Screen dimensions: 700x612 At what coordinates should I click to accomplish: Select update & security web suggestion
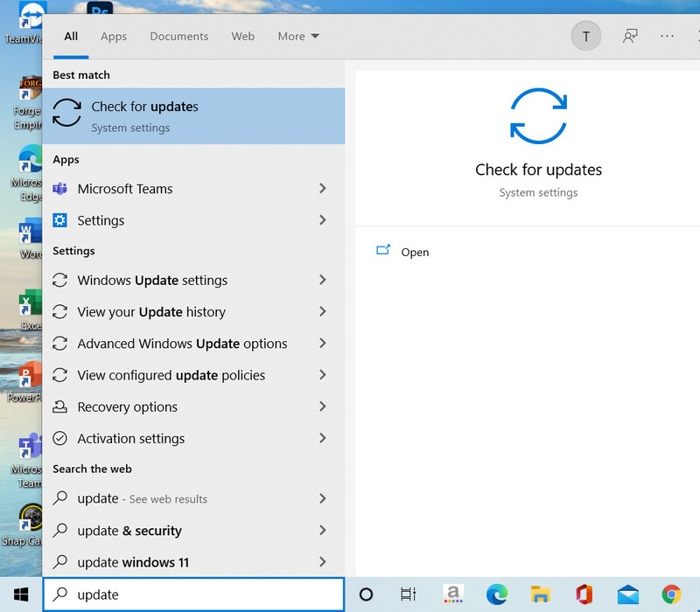click(193, 531)
